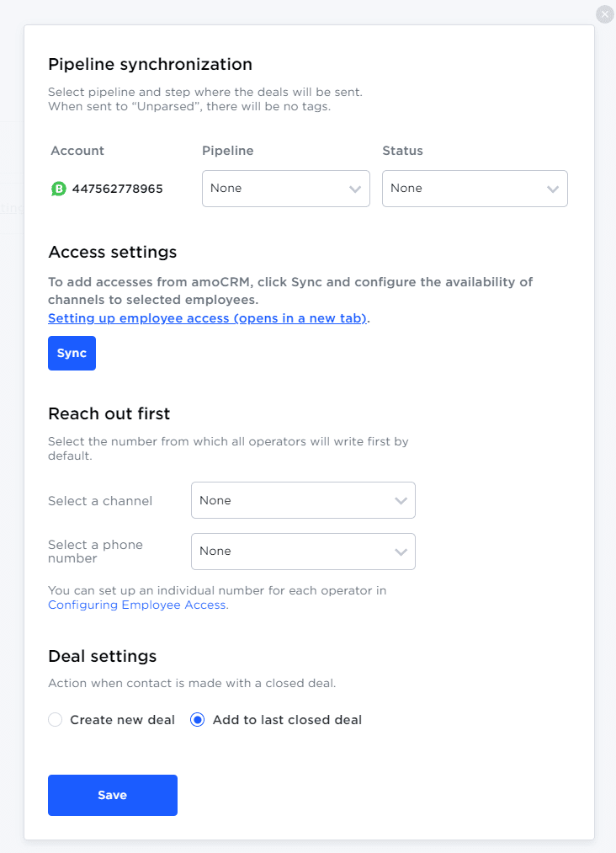Click the WhatsApp Business account icon

[58, 189]
